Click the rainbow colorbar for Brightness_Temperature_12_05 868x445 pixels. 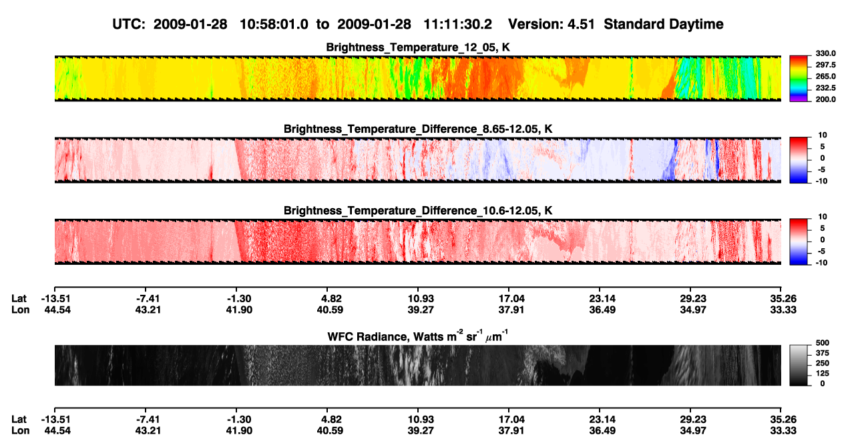(x=798, y=78)
